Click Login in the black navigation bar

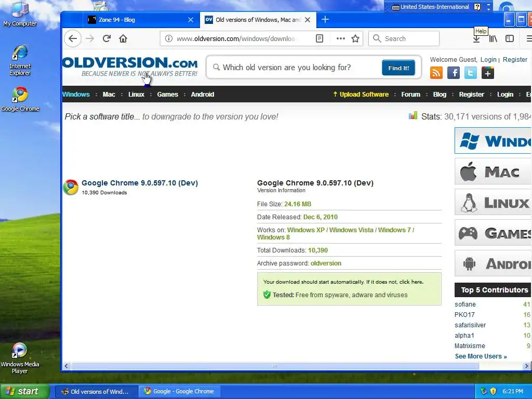point(505,95)
